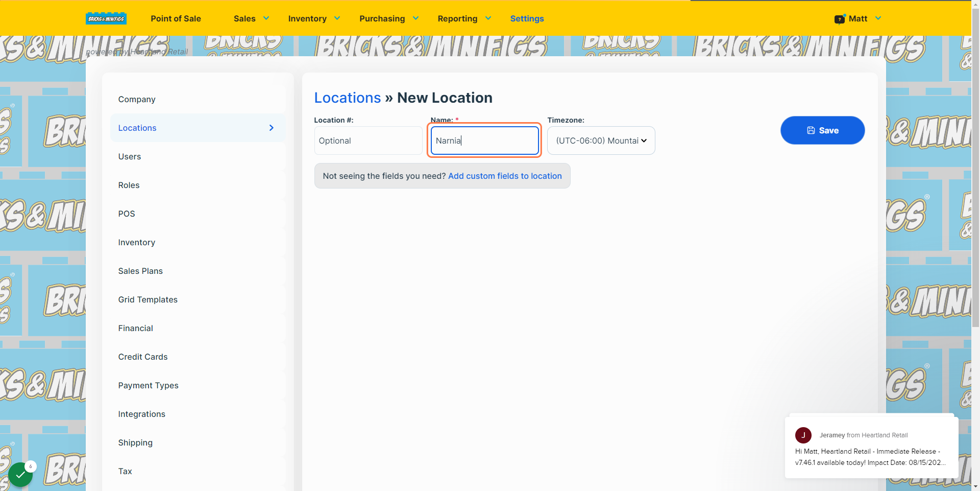Open the Settings tab in the top nav

[x=527, y=18]
